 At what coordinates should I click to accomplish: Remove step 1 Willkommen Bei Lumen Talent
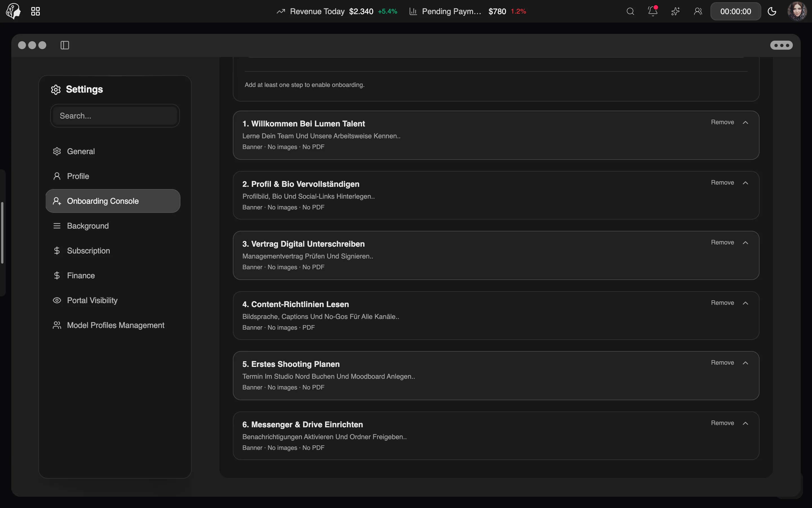tap(722, 122)
